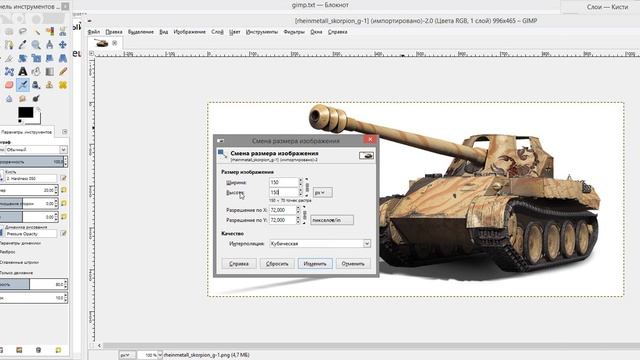640x360 pixels.
Task: Select the Cage Transform tool
Action: click(9, 71)
